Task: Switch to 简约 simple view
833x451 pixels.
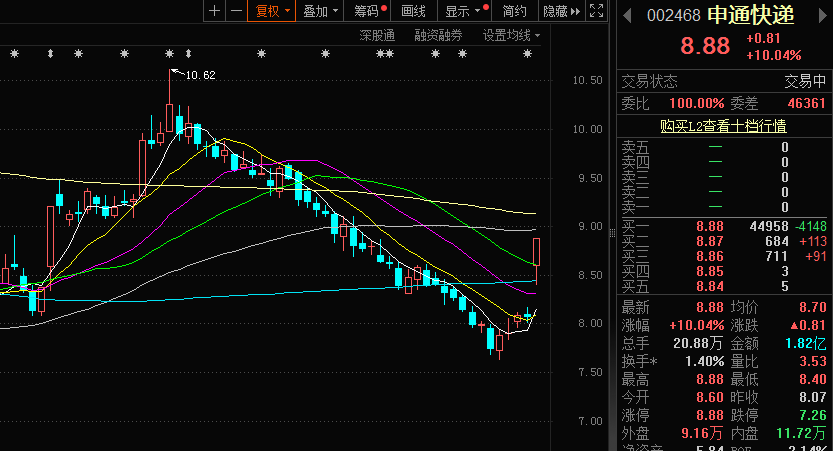Action: 514,11
